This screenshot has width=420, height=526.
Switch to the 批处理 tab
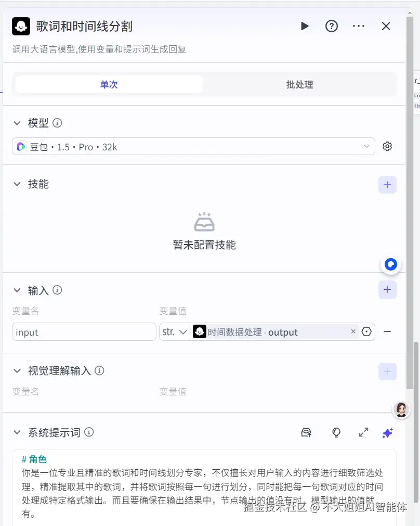click(x=299, y=84)
